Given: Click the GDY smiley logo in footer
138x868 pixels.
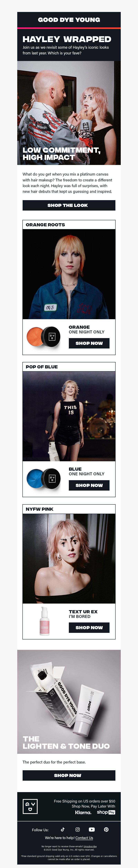Looking at the screenshot, I should [30, 806].
